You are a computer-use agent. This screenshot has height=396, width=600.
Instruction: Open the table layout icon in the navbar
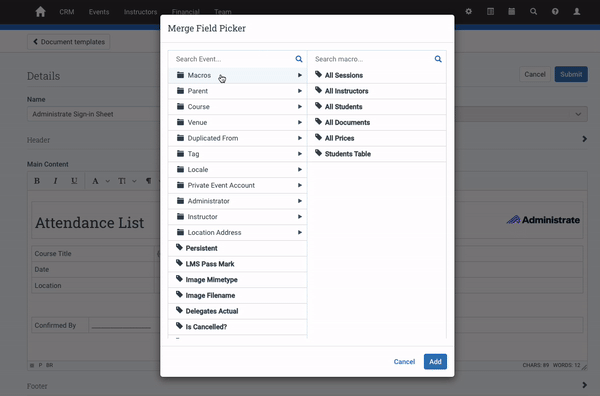pyautogui.click(x=490, y=12)
